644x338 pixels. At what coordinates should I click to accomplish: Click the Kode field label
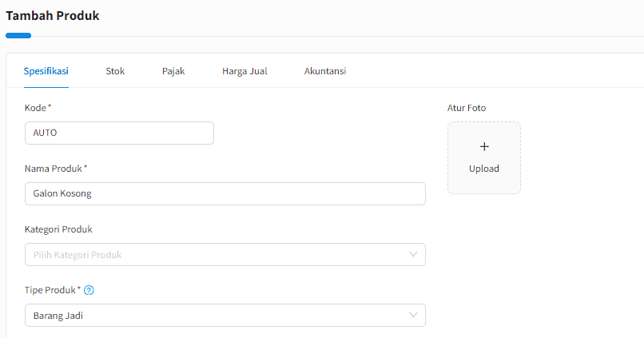tap(35, 108)
